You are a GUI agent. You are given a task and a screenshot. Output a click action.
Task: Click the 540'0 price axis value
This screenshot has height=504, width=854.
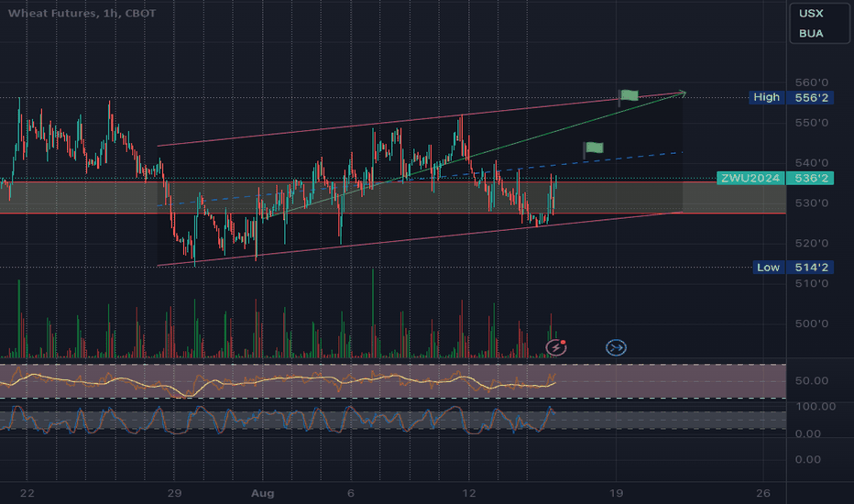pos(812,163)
